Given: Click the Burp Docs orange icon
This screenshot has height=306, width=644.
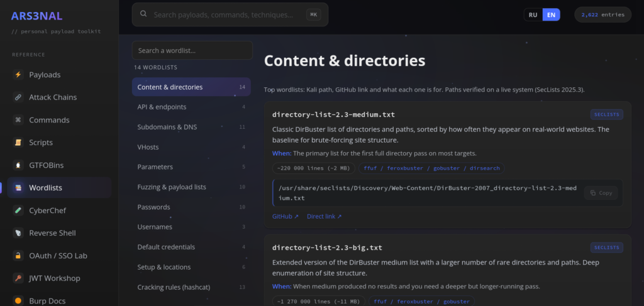Looking at the screenshot, I should 18,301.
